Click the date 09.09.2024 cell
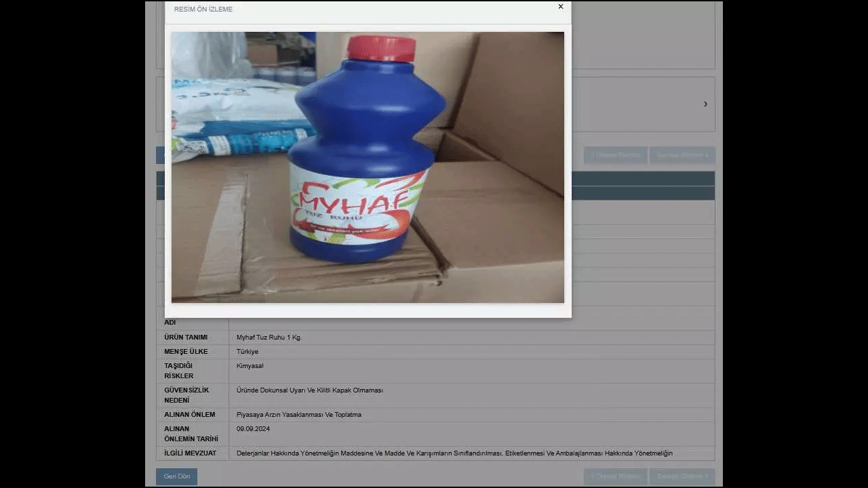 [253, 429]
